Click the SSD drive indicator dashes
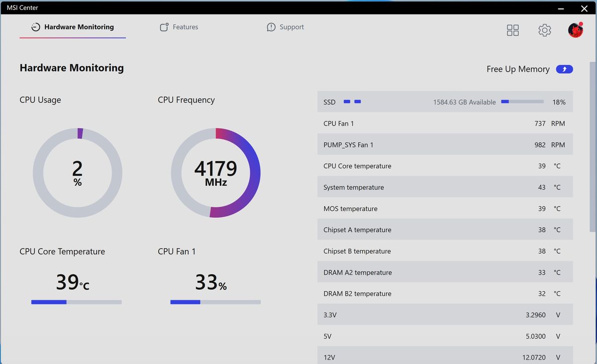Viewport: 597px width, 364px height. click(352, 101)
